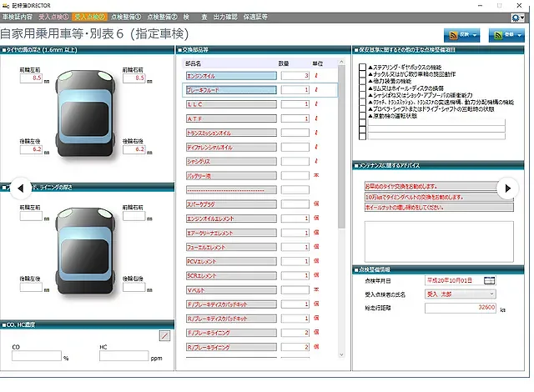Enable the 原動機の運転状態 checkbox
This screenshot has width=534, height=392.
[x=361, y=114]
